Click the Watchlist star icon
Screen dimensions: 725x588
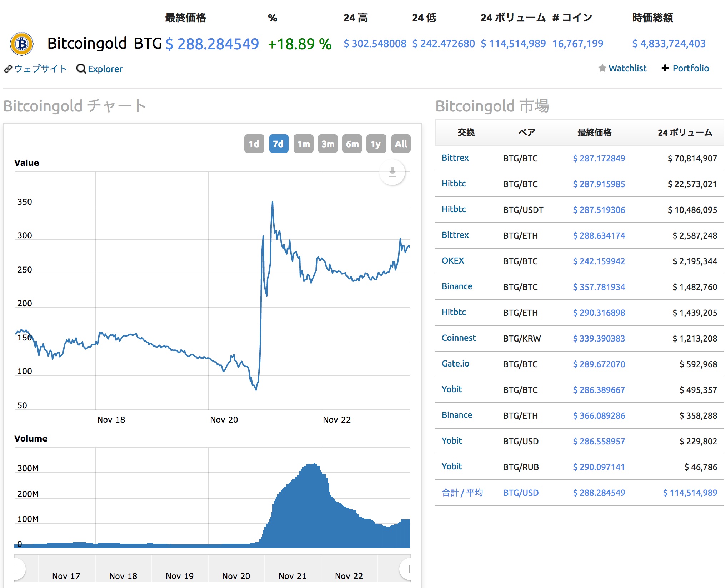click(x=602, y=68)
